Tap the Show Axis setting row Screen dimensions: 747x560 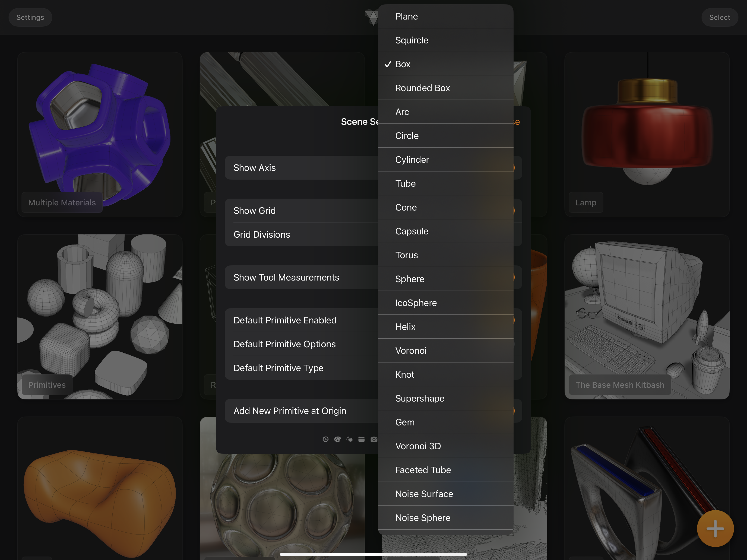click(301, 168)
